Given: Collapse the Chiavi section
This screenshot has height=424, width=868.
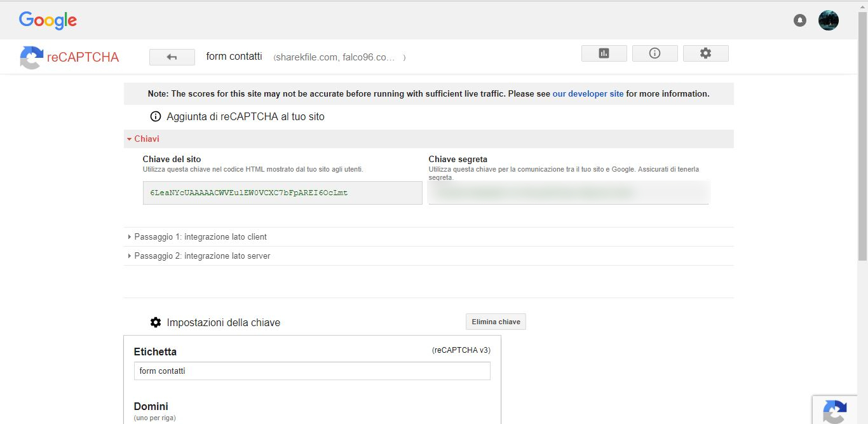Looking at the screenshot, I should [x=145, y=138].
